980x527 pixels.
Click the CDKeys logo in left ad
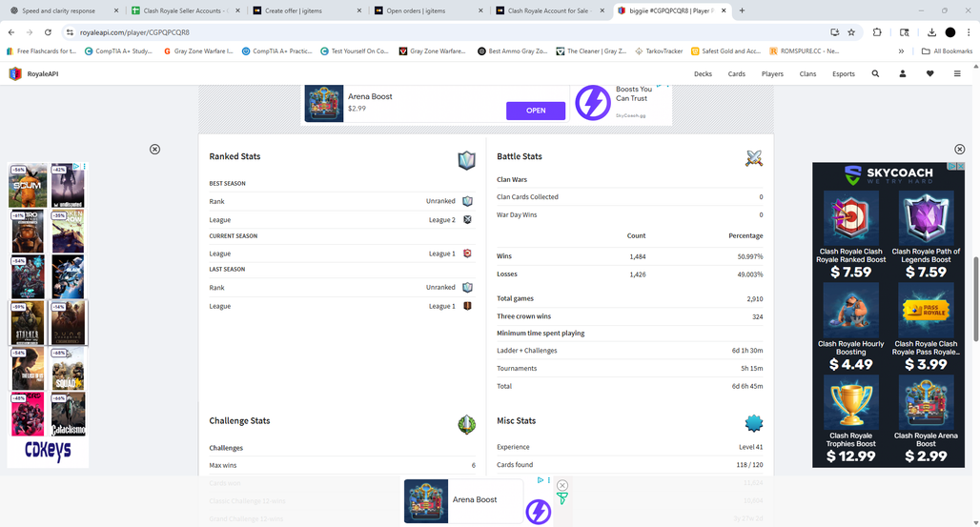point(48,450)
